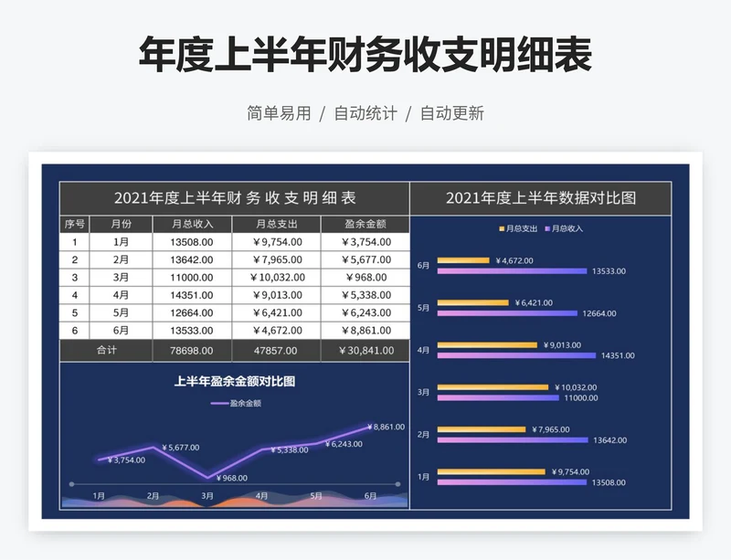The width and height of the screenshot is (731, 560).
Task: Select the 月总支出 column header
Action: point(277,225)
